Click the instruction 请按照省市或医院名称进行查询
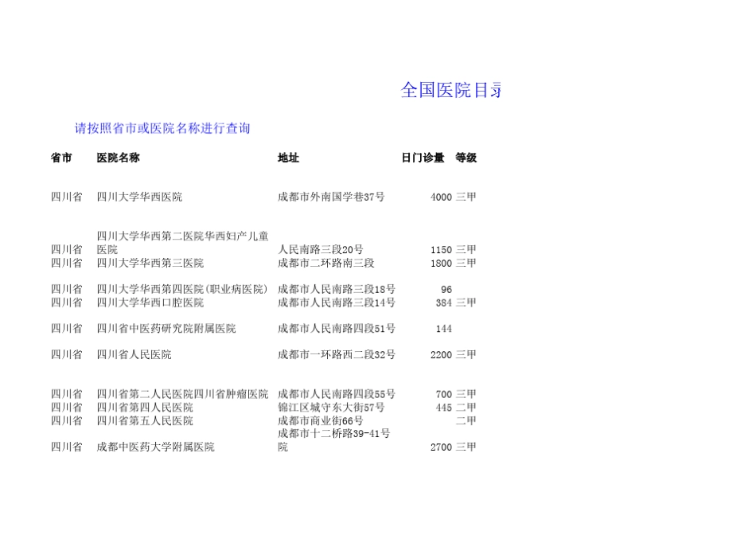 [162, 128]
